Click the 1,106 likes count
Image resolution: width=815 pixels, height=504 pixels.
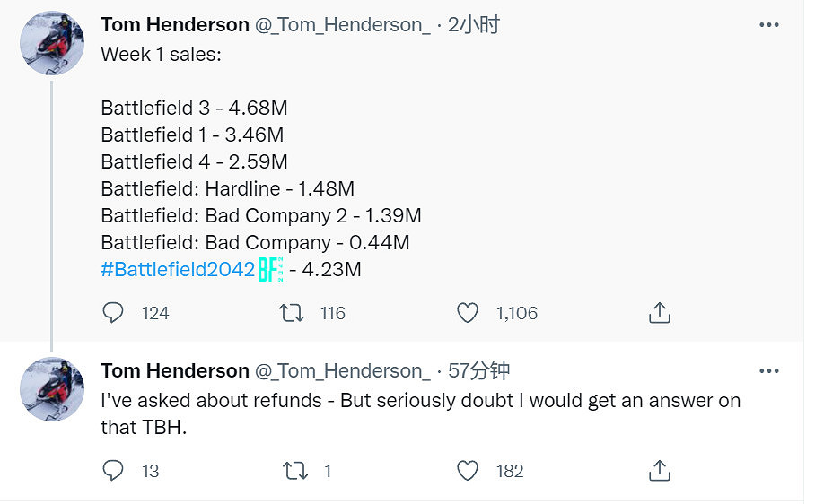516,313
